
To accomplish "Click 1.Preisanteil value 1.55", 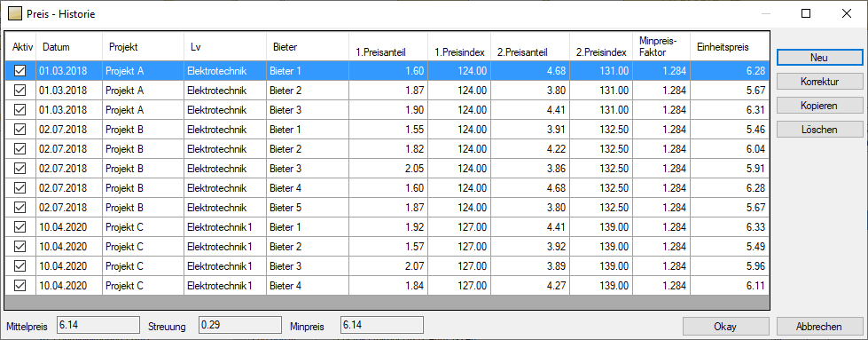I will click(x=388, y=130).
